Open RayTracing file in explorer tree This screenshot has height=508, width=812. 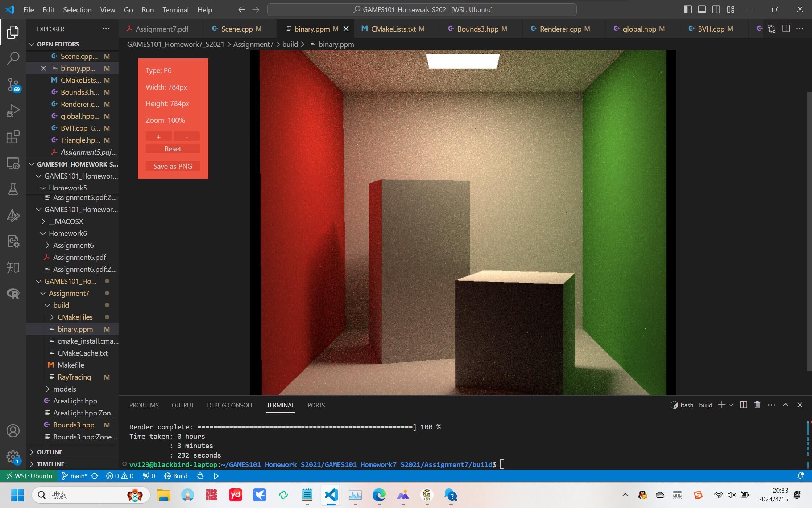coord(72,377)
